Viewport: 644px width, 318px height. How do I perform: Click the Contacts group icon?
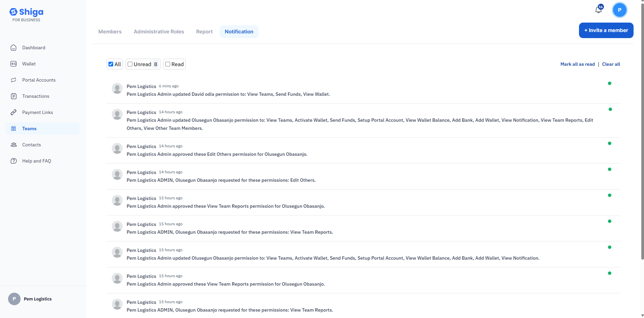[13, 145]
